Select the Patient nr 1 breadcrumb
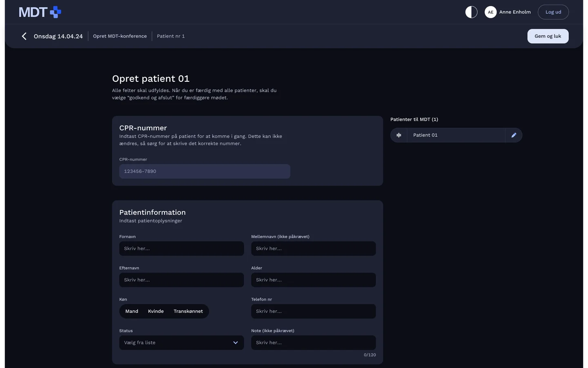The height and width of the screenshot is (368, 588). 171,36
